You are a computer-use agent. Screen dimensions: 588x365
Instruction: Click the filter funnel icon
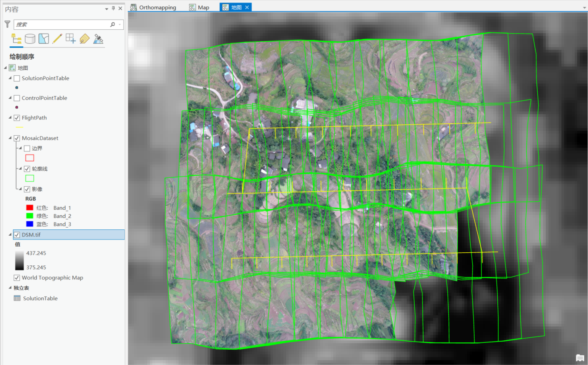7,24
